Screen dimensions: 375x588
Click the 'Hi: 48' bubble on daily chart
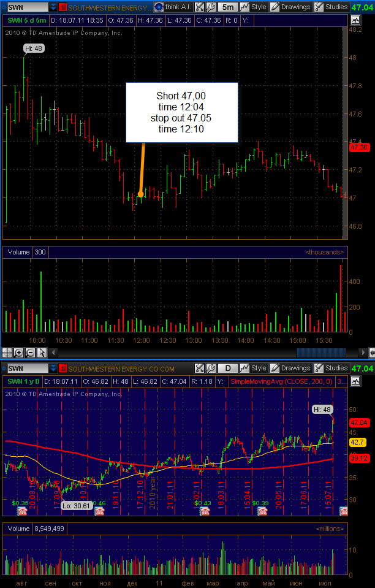point(322,409)
